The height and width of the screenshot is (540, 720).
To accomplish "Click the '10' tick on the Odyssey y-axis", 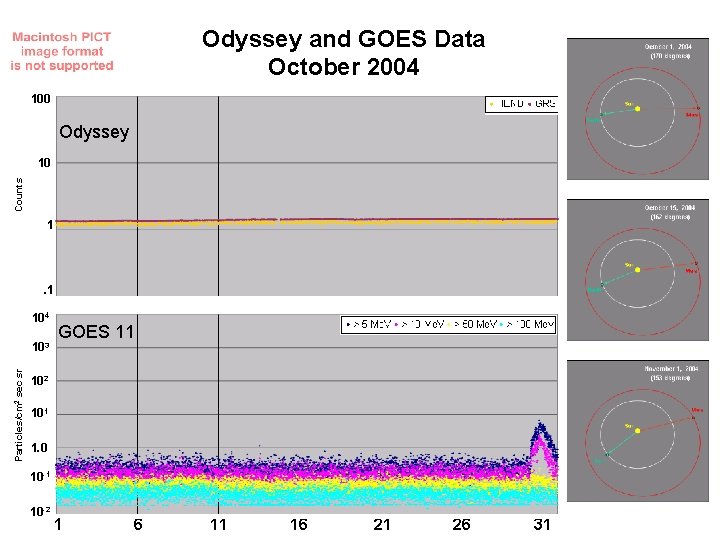I will pos(44,163).
